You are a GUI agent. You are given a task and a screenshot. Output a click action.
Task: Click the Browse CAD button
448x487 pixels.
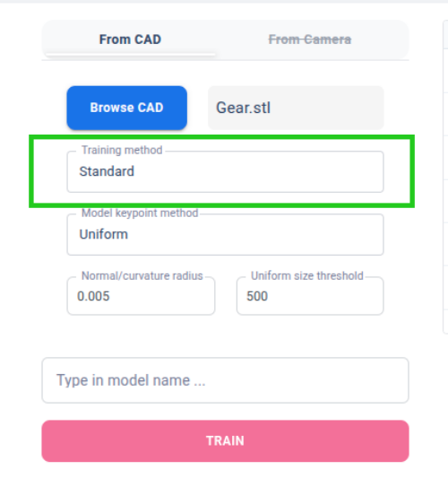click(127, 108)
